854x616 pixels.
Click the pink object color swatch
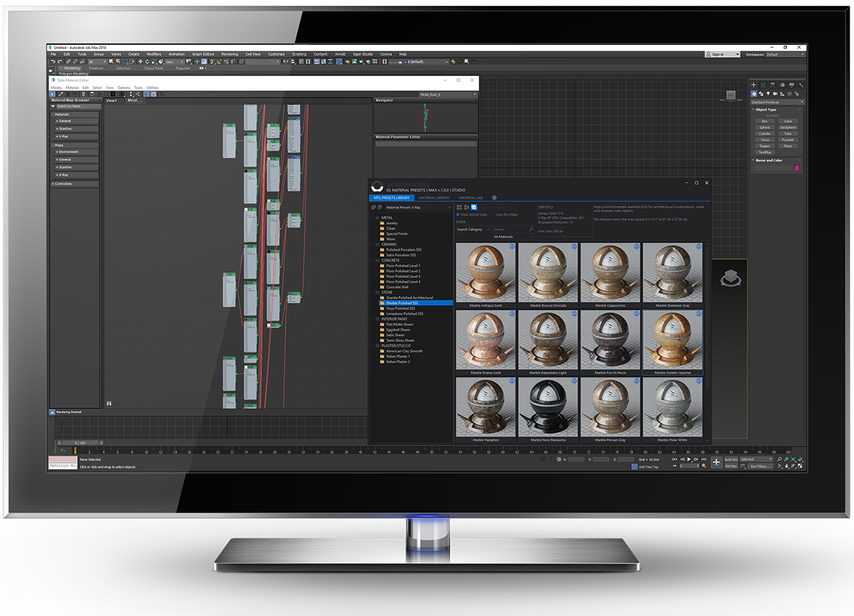pos(796,169)
